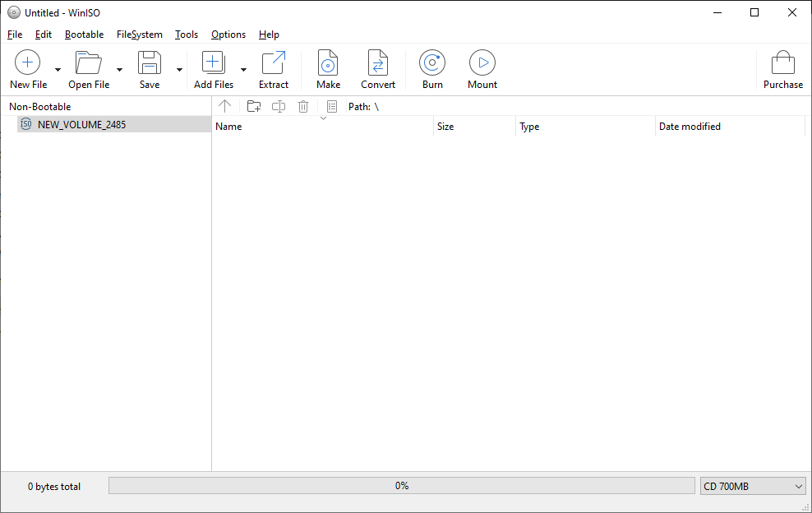Click the Non-Bootable label
Image resolution: width=812 pixels, height=513 pixels.
tap(40, 106)
